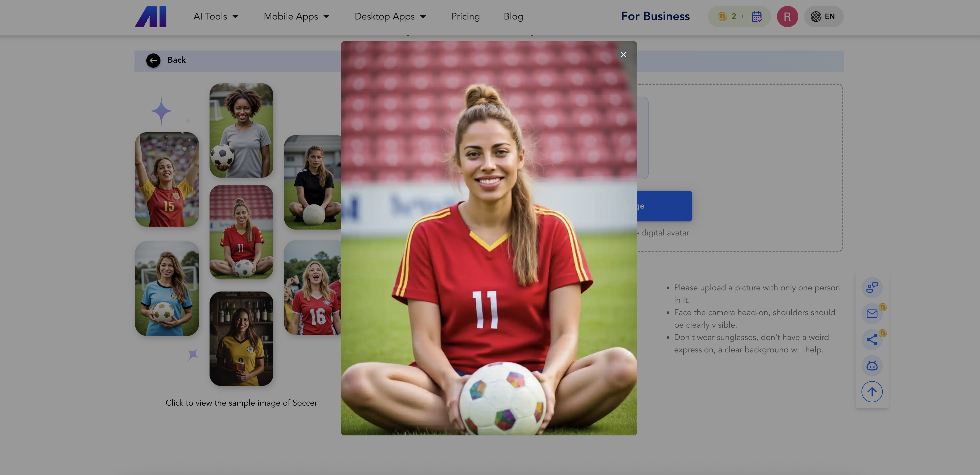980x475 pixels.
Task: Expand the Desktop Apps dropdown
Action: 390,16
